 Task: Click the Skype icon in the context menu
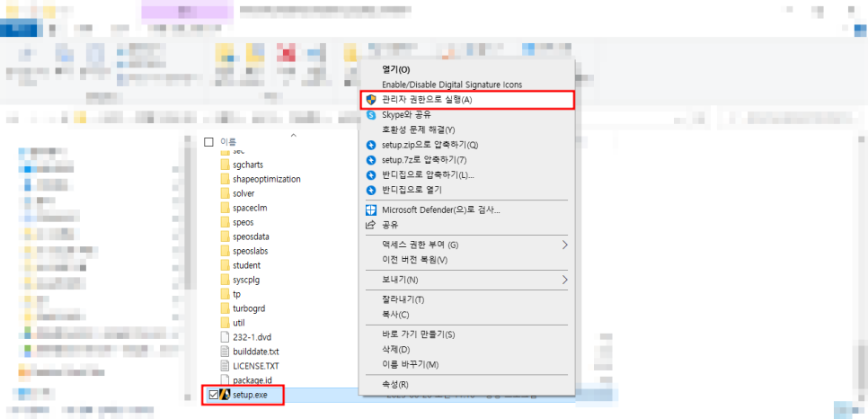371,115
